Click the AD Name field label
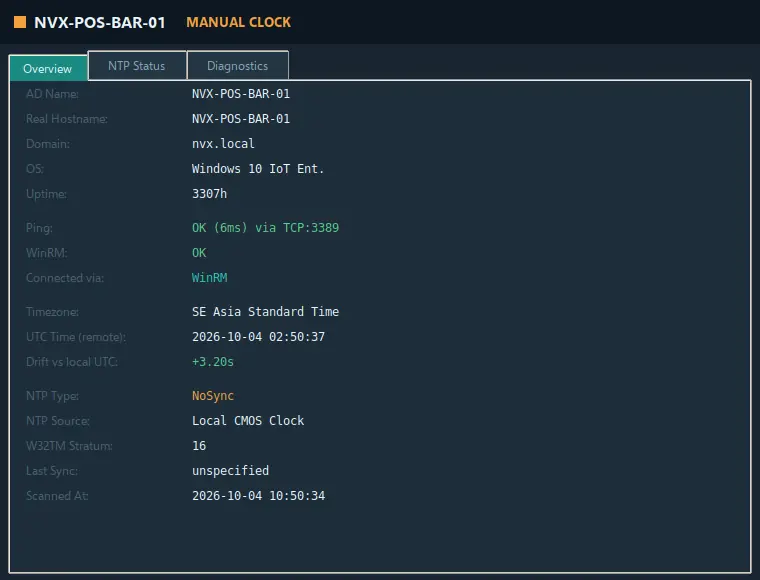 (52, 94)
